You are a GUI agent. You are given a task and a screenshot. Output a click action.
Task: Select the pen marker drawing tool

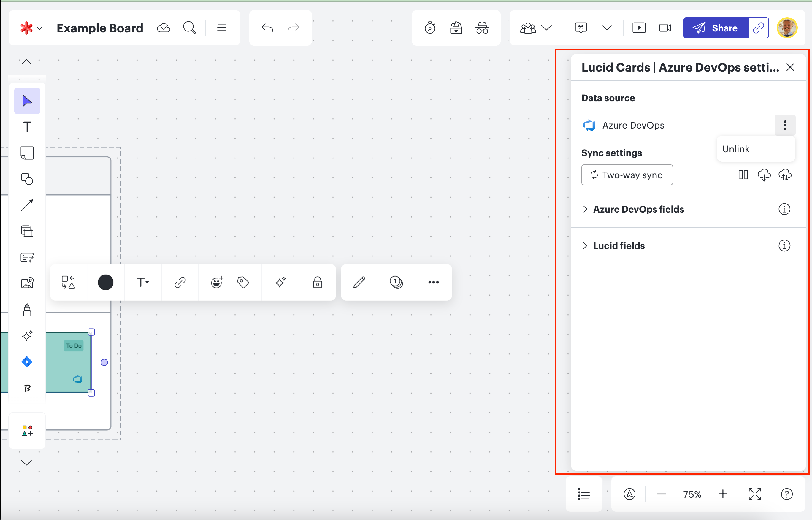tap(27, 309)
